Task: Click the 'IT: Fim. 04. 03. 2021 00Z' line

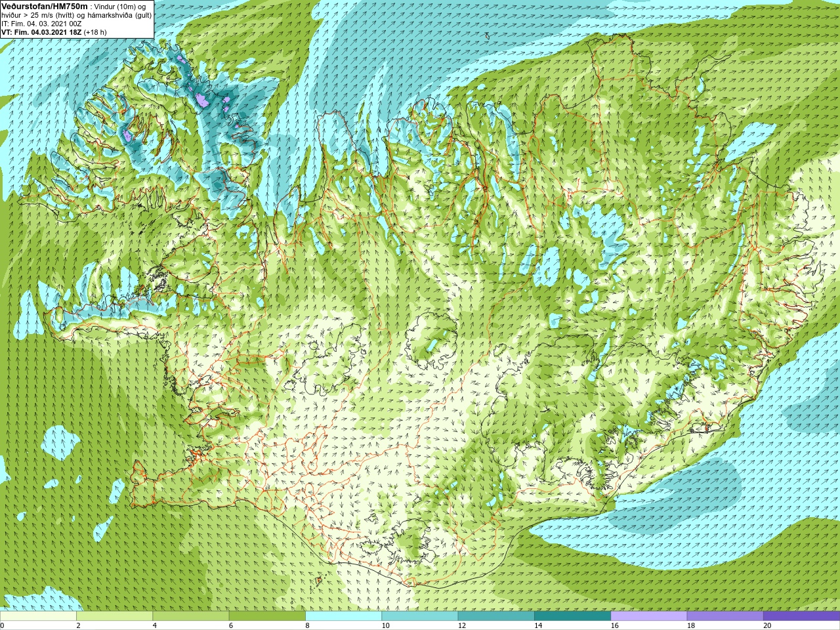Action: 41,24
